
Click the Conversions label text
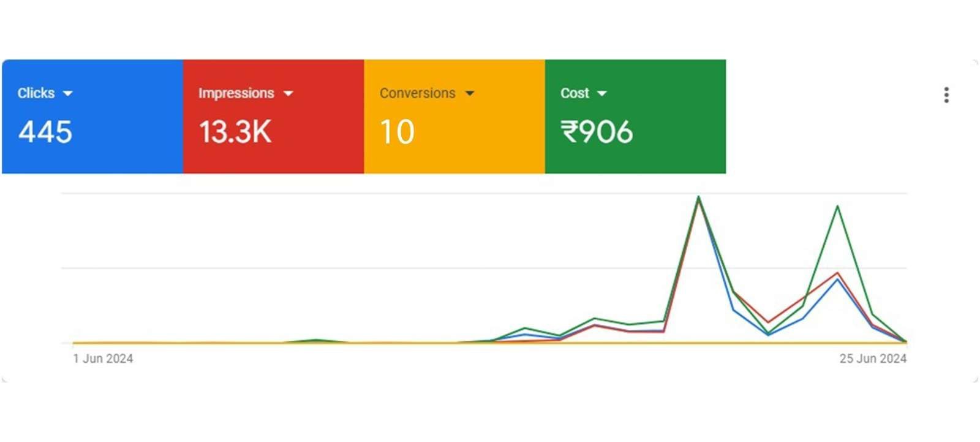(418, 93)
